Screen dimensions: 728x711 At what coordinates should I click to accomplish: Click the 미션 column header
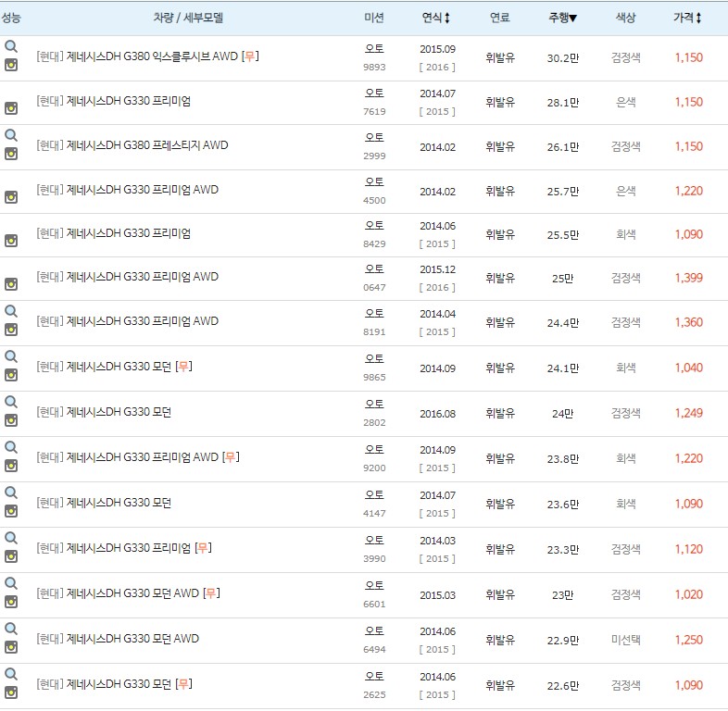click(x=374, y=18)
